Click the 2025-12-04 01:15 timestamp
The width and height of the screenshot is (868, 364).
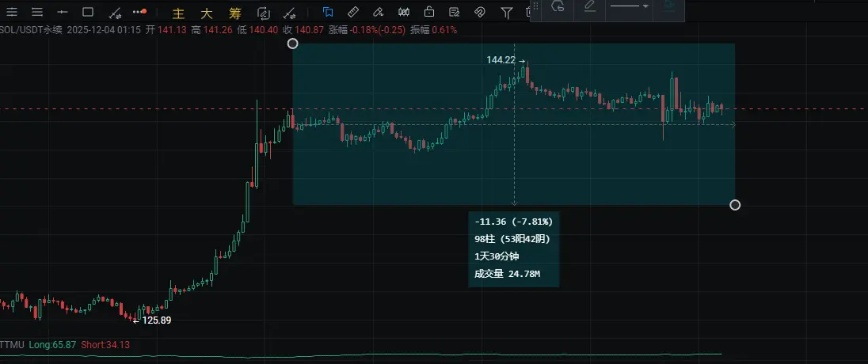(103, 30)
